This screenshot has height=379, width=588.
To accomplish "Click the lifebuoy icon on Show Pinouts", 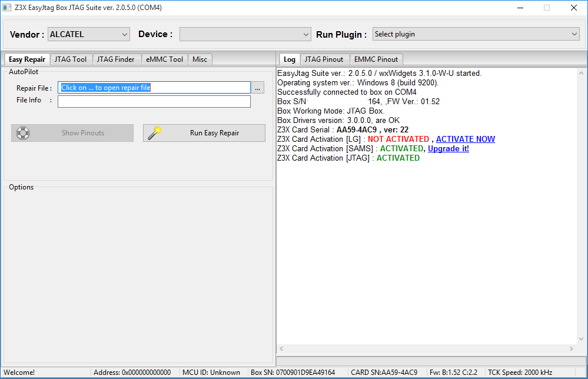I will click(23, 132).
